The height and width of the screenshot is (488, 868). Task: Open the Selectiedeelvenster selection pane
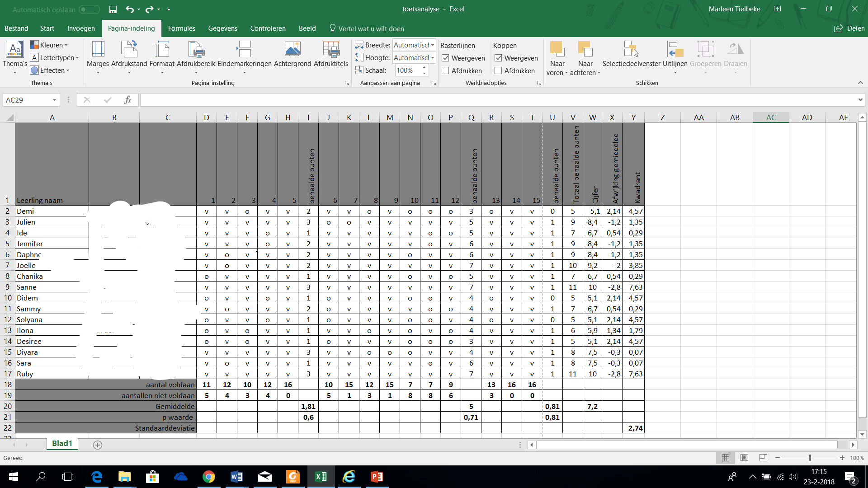631,50
